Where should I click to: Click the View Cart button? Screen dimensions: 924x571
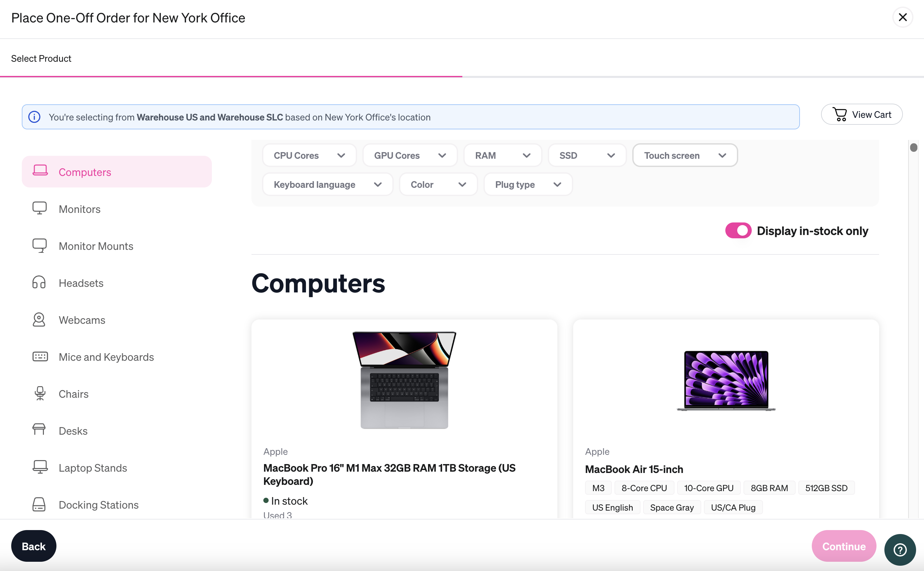click(x=862, y=115)
